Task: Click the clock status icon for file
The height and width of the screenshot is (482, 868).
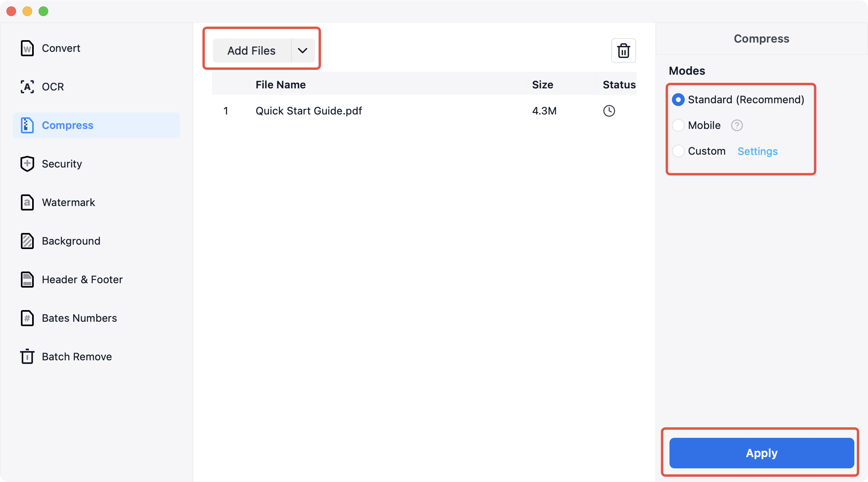Action: 609,111
